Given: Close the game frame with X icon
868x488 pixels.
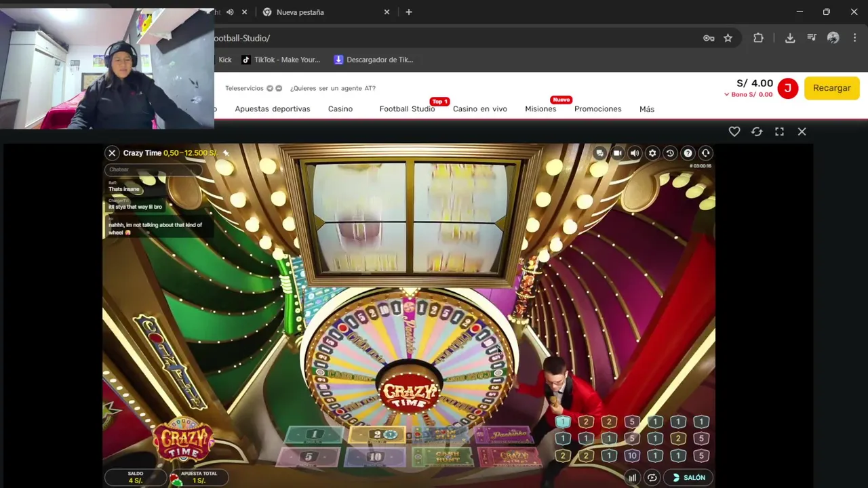Looking at the screenshot, I should click(x=802, y=131).
